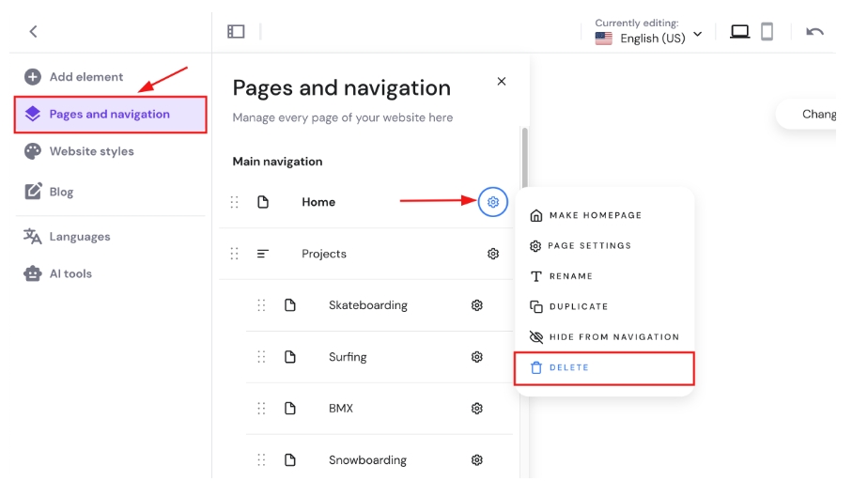
Task: Choose Rename from the page menu
Action: [562, 276]
